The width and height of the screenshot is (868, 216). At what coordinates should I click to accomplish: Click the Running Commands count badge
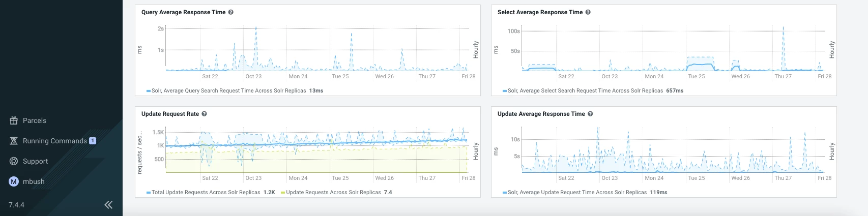tap(93, 141)
